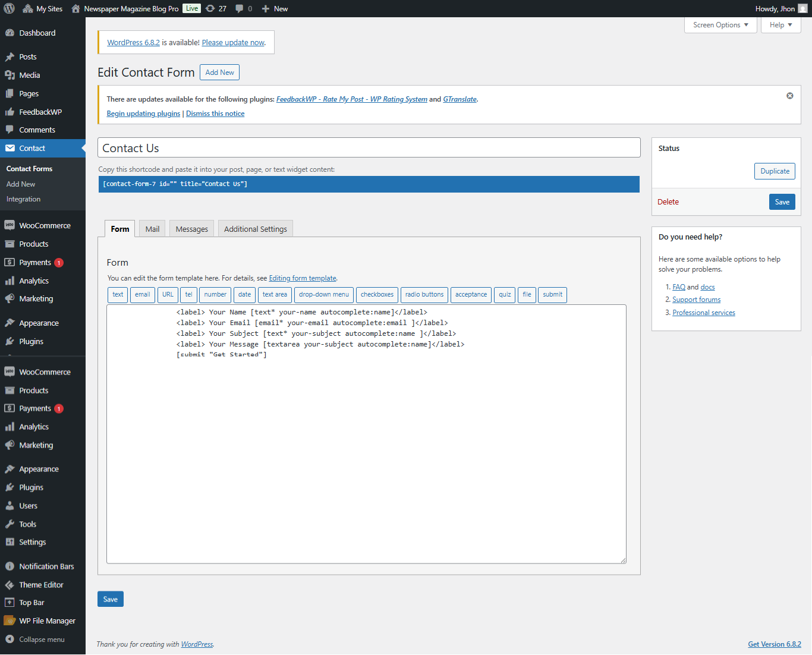Switch to the Form tab

[x=120, y=229]
